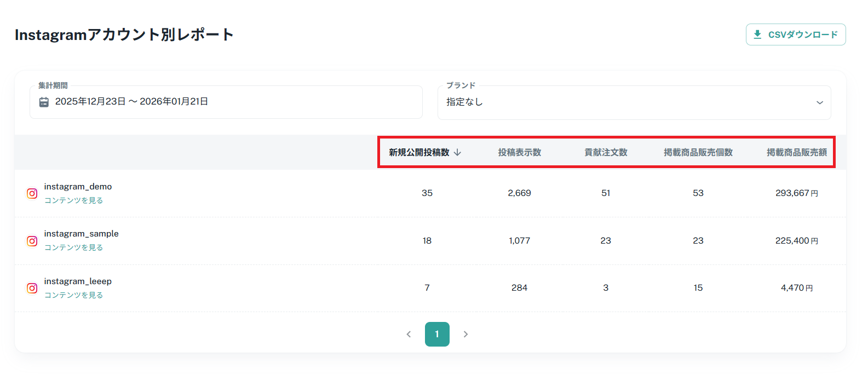Screen dimensions: 868x386
Task: Sort by 掲載商品販売個数 column header
Action: click(x=698, y=152)
